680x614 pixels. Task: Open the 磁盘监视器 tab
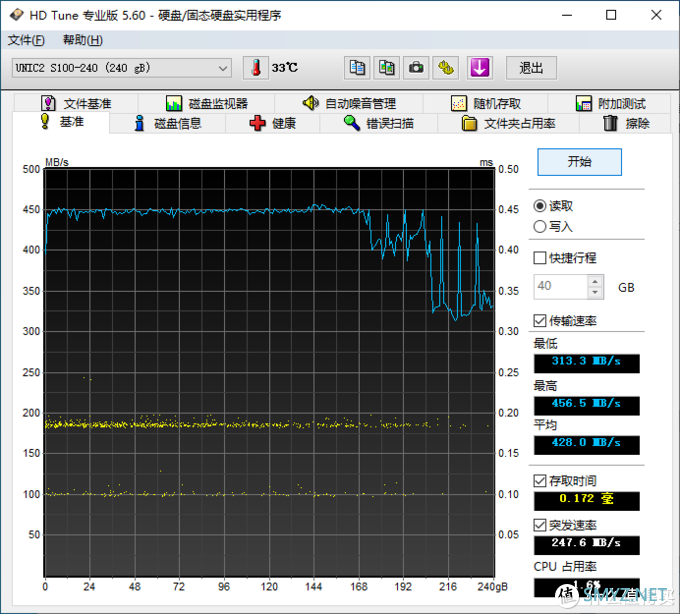tap(207, 104)
